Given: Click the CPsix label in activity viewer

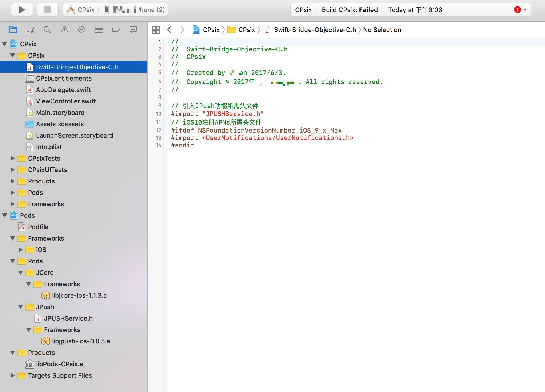Looking at the screenshot, I should click(x=303, y=10).
